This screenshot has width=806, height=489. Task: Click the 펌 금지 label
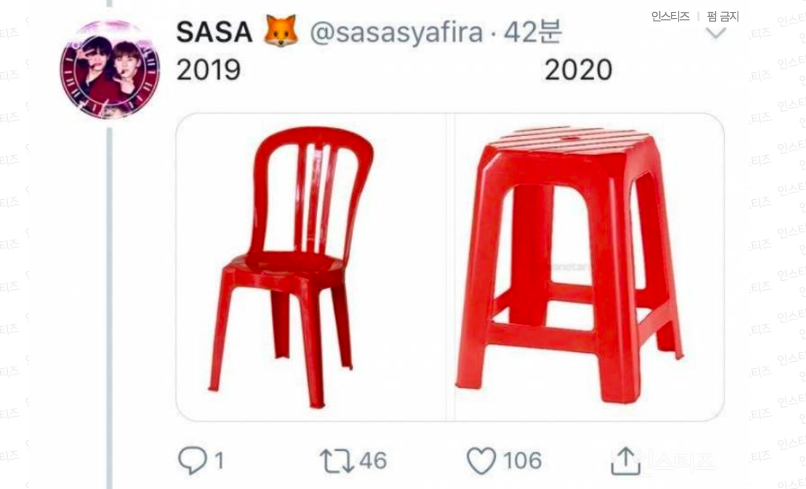pyautogui.click(x=723, y=16)
